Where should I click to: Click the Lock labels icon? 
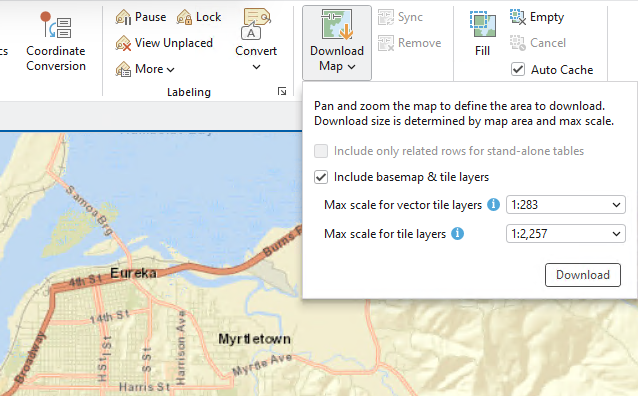184,17
